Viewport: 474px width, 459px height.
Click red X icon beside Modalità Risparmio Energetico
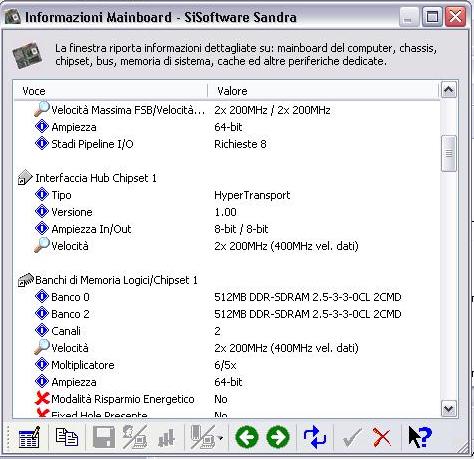(42, 398)
